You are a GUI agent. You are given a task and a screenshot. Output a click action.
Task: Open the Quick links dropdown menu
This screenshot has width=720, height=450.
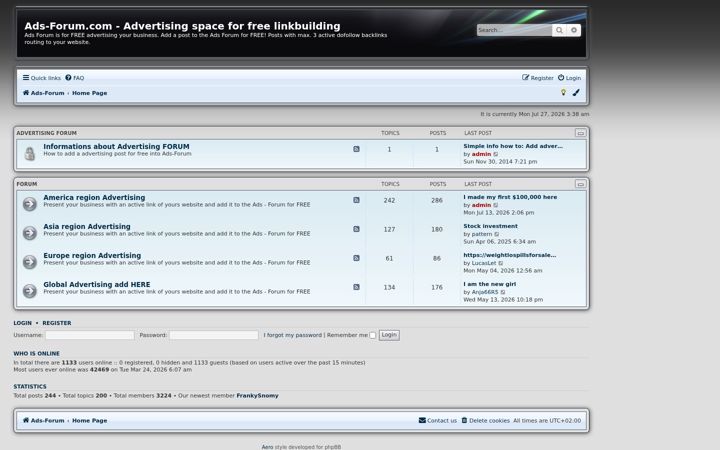(x=42, y=78)
